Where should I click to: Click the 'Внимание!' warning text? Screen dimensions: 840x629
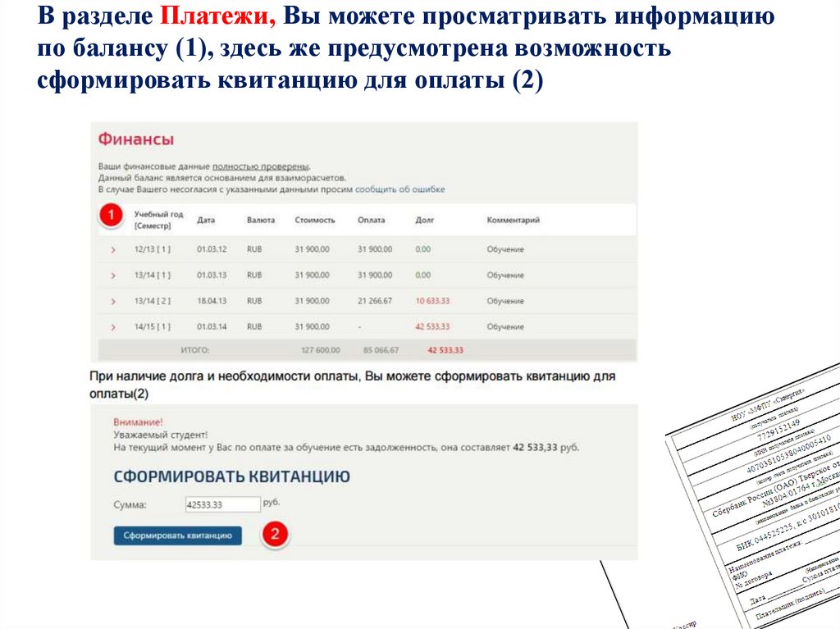(x=138, y=422)
